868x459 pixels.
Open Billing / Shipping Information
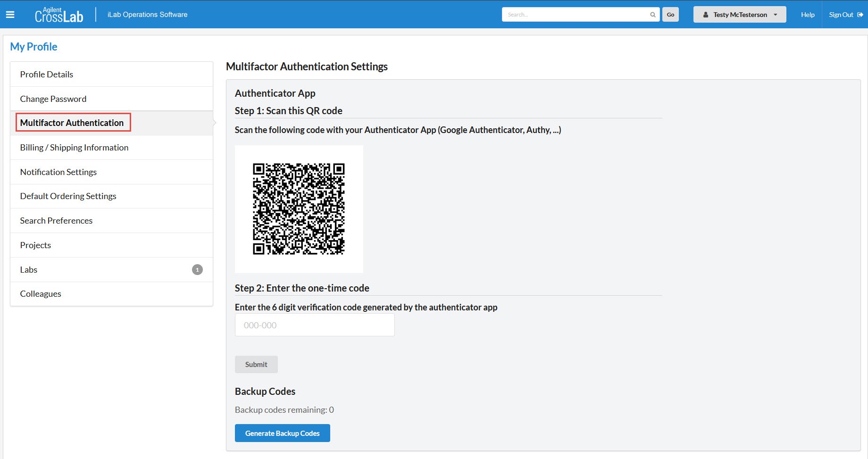(74, 148)
